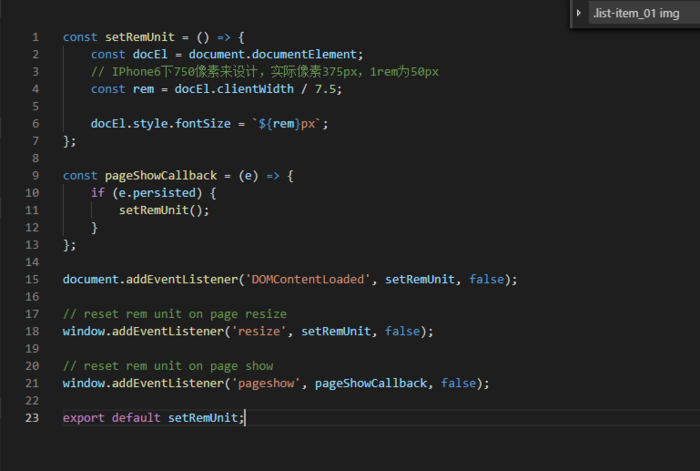Click line number 23 in the gutter
This screenshot has height=471, width=700.
point(32,418)
